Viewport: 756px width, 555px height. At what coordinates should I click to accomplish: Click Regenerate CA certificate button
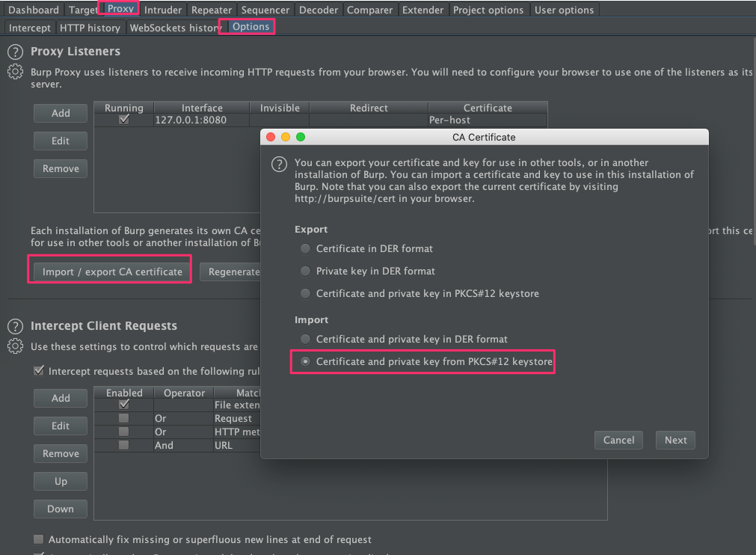[x=230, y=272]
